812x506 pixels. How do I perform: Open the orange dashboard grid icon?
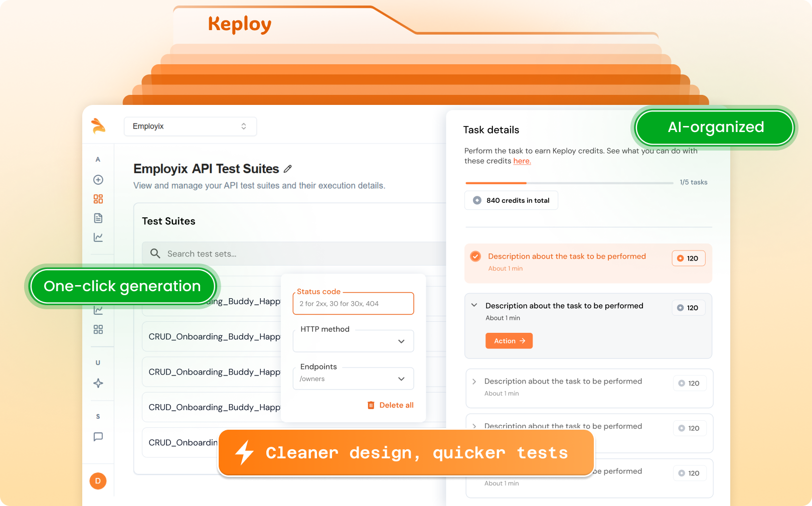coord(98,199)
